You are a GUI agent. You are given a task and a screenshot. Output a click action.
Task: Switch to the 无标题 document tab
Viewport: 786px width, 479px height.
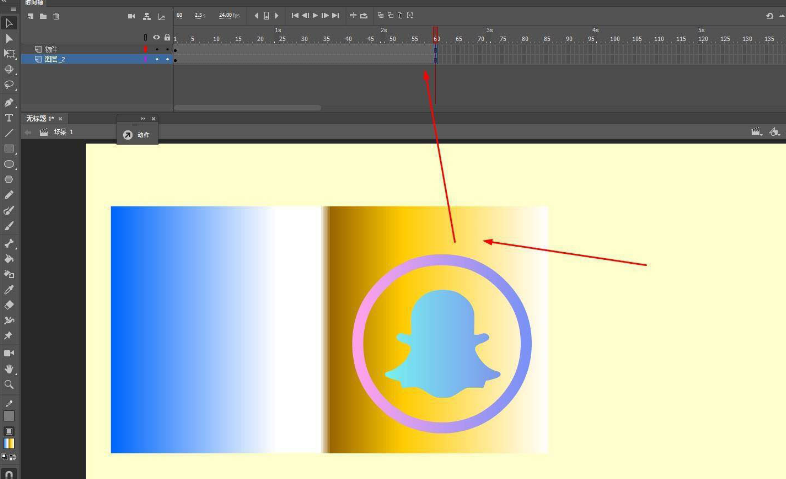(41, 119)
